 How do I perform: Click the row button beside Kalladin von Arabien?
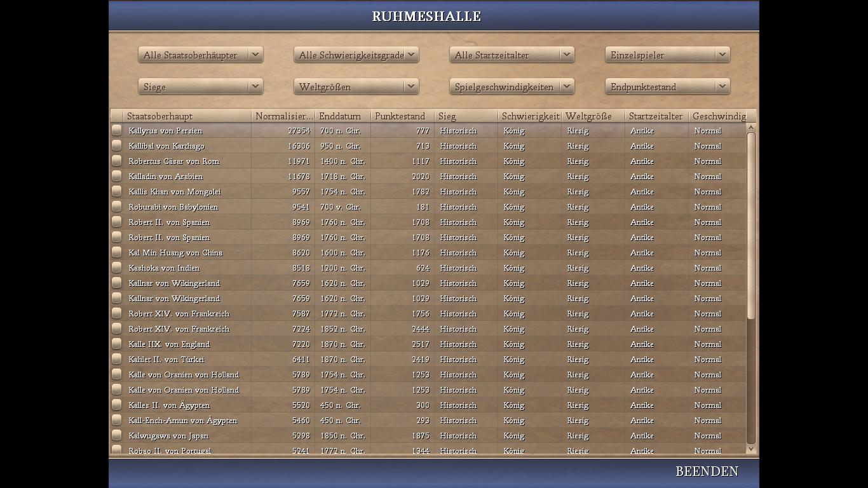tap(116, 176)
